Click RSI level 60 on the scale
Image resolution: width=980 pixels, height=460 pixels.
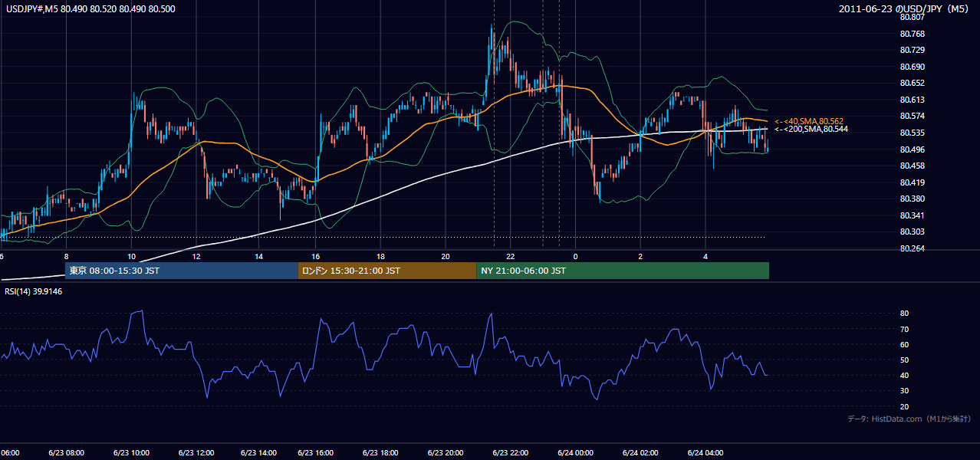[x=905, y=344]
